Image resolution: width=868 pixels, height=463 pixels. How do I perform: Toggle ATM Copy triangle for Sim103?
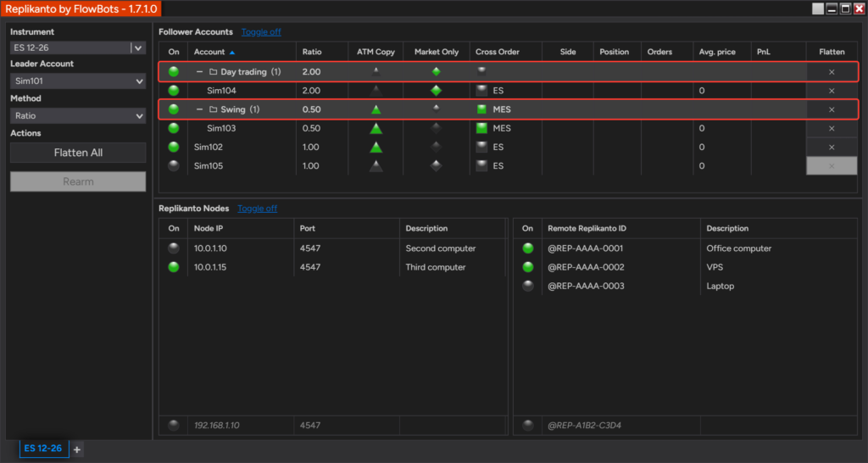tap(376, 129)
